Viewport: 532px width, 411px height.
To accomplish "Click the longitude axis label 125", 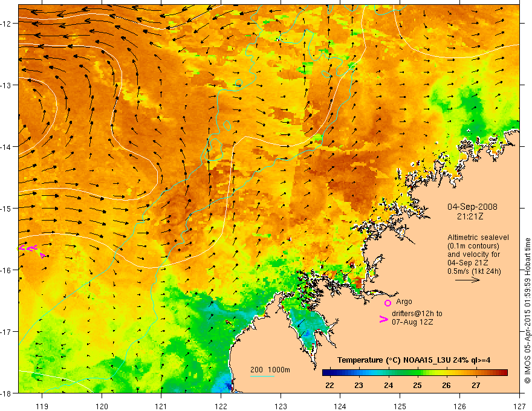I will [x=400, y=406].
